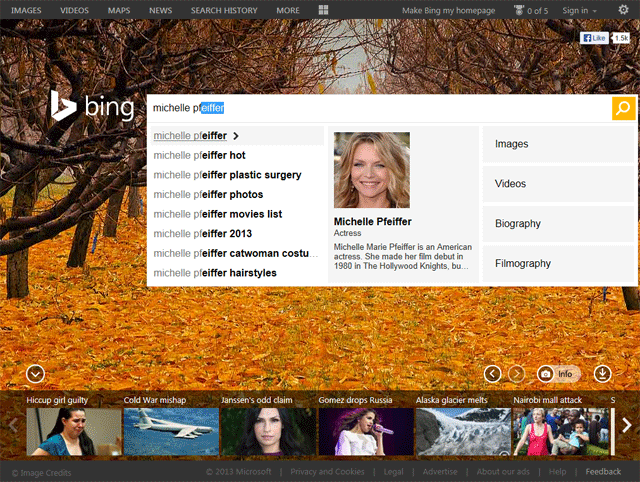
Task: Open Sign in dropdown
Action: click(579, 11)
